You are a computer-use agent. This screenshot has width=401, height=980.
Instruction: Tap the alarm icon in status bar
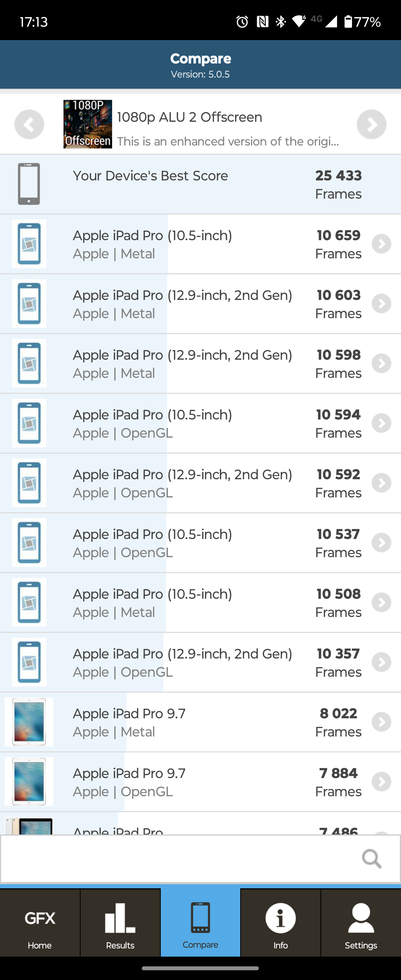(242, 22)
